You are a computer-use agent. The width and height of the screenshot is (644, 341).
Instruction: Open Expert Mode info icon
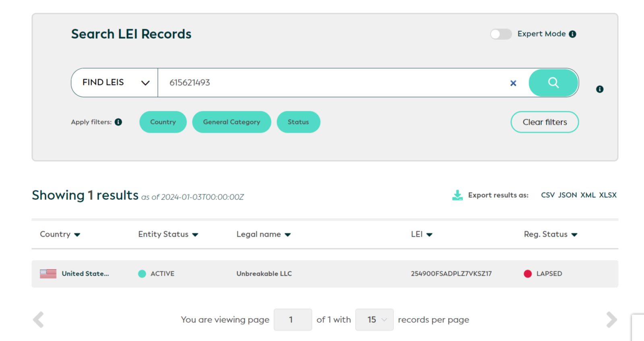click(572, 34)
